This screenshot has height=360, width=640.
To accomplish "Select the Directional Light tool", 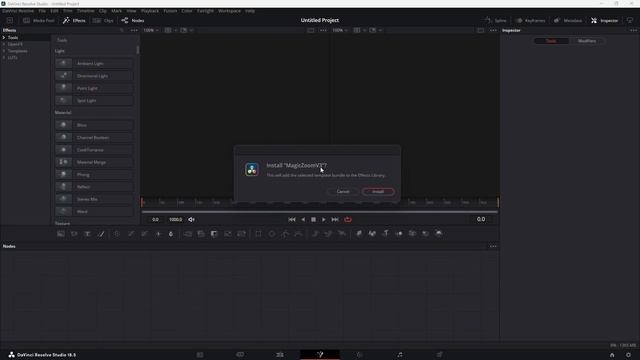I will coord(94,76).
